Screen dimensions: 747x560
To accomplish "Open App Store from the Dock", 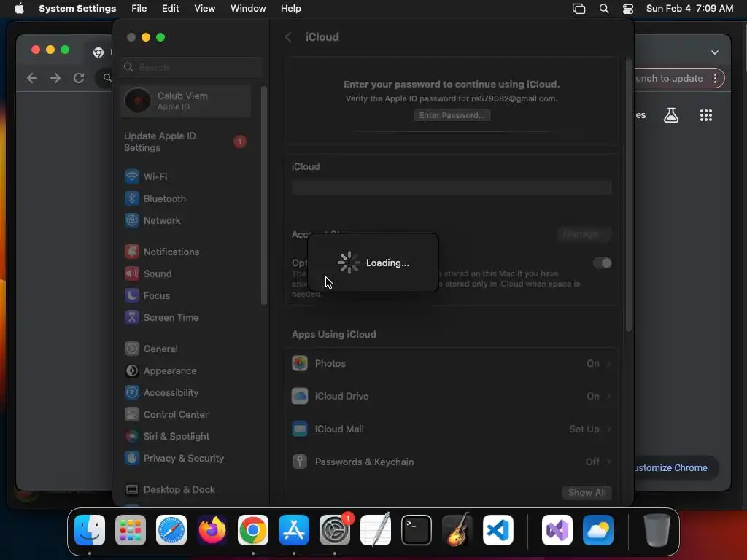I will pos(294,530).
